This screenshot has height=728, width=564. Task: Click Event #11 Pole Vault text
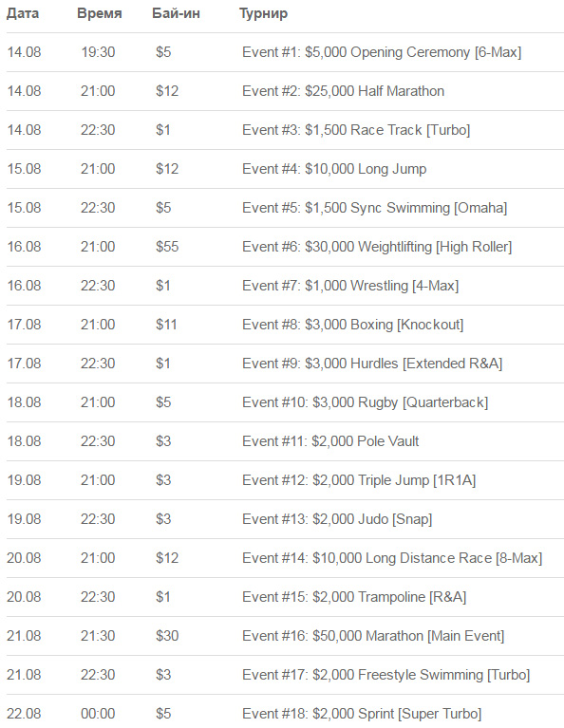330,441
